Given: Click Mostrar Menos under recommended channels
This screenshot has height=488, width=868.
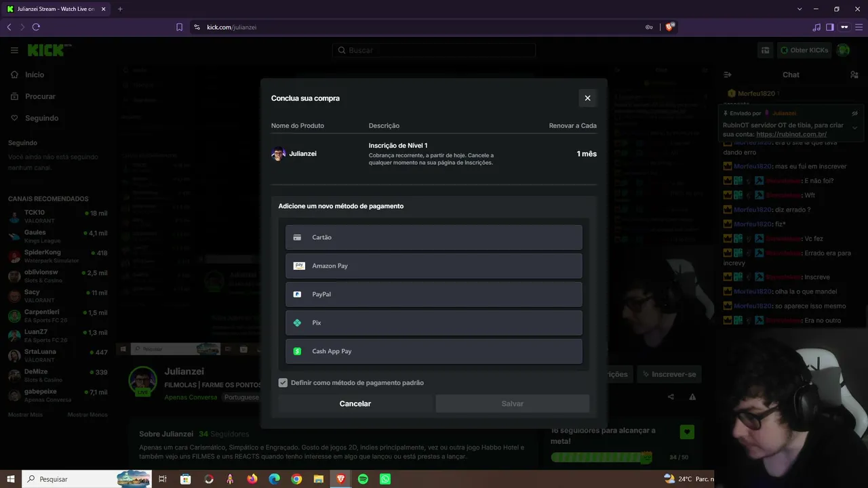Looking at the screenshot, I should tap(87, 414).
